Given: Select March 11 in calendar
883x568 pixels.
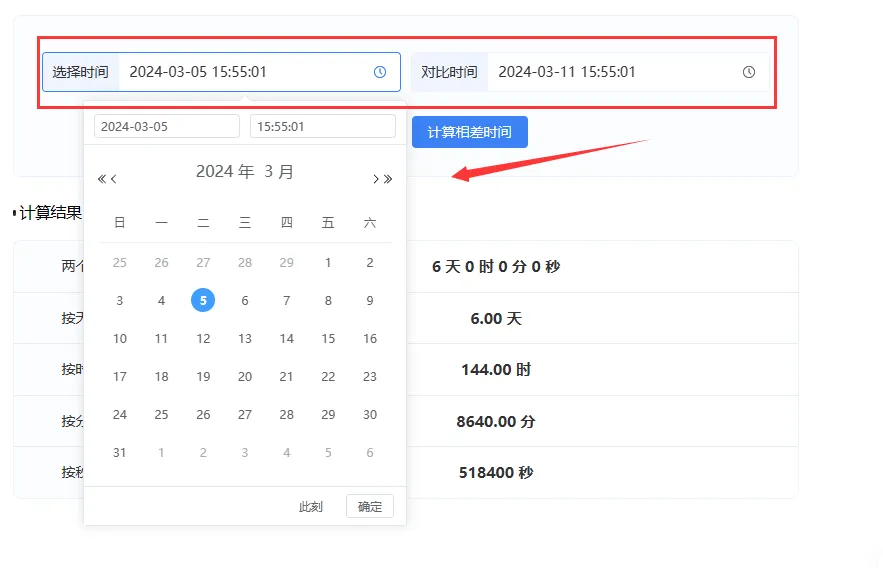Looking at the screenshot, I should pos(161,338).
